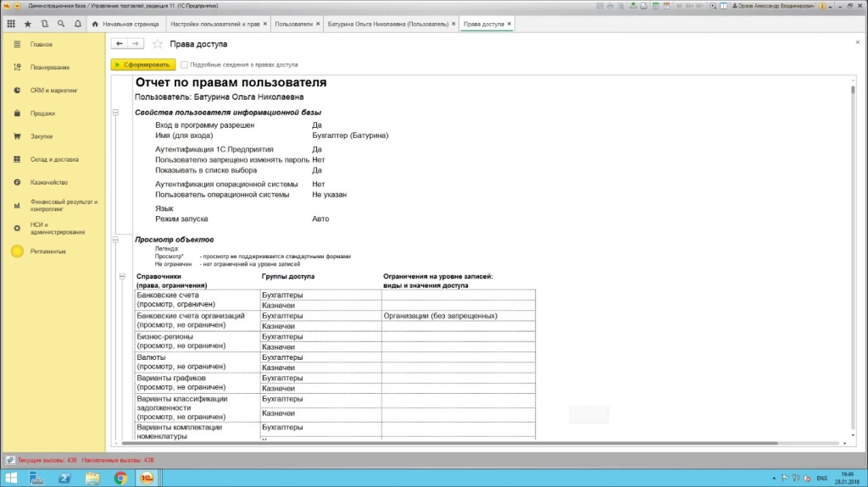Click the performance status bar icon
Screen dimensions: 868x487
9,460
